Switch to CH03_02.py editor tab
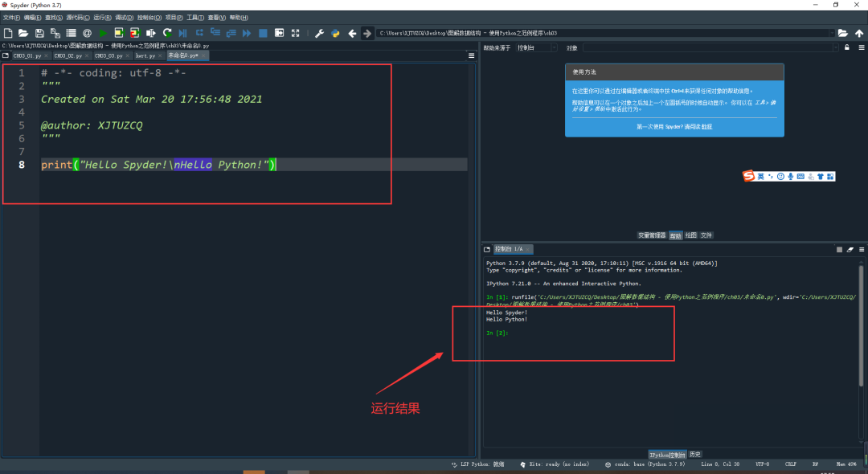 pos(68,56)
